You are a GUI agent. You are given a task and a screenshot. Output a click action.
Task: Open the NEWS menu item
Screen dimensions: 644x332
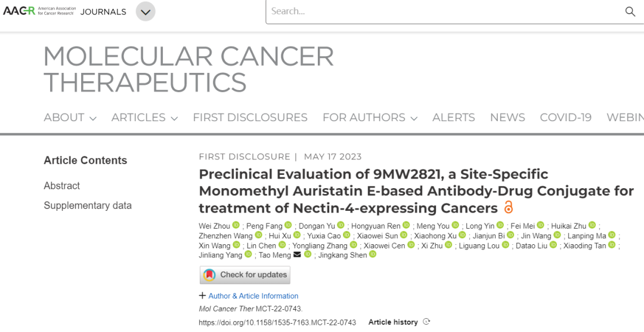point(507,118)
